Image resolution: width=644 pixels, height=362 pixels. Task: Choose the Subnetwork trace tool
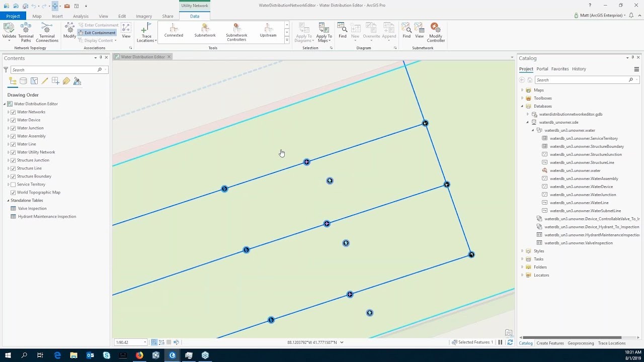(x=205, y=31)
